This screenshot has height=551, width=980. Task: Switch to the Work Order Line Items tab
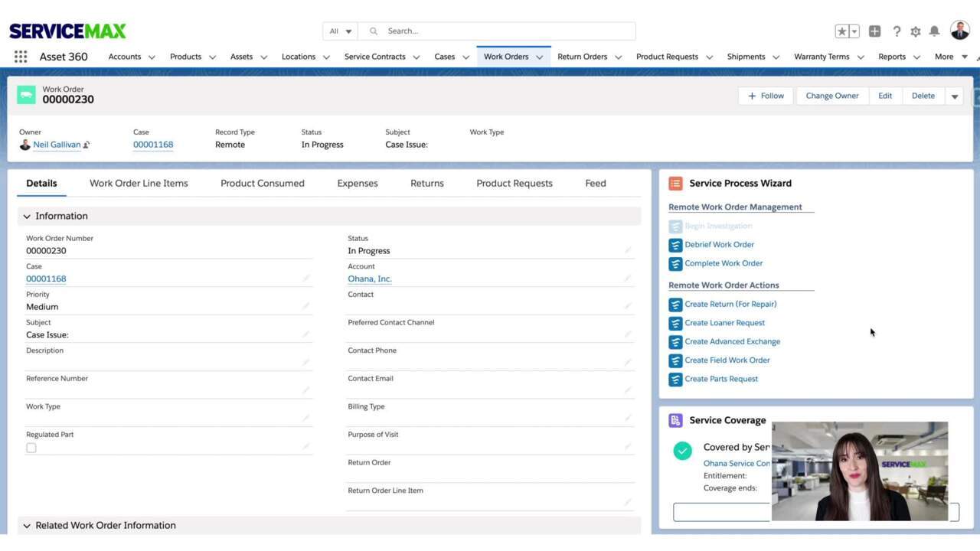click(139, 184)
